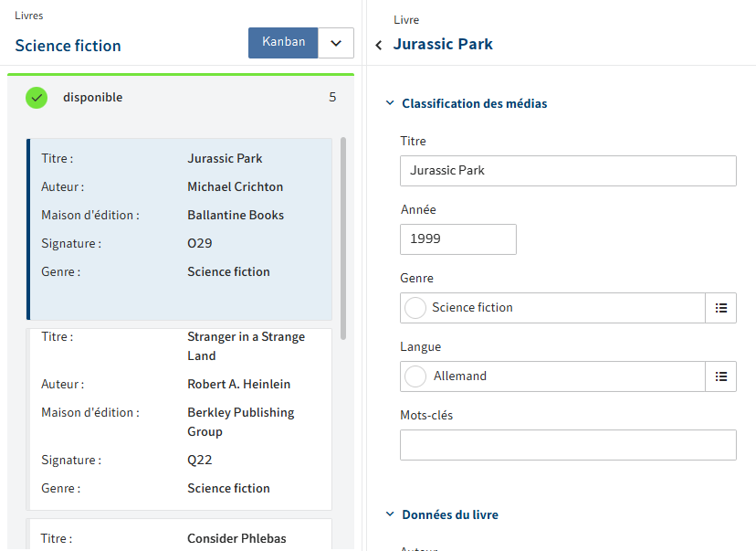
Task: Click Berkley Publishing Group text
Action: click(x=241, y=421)
